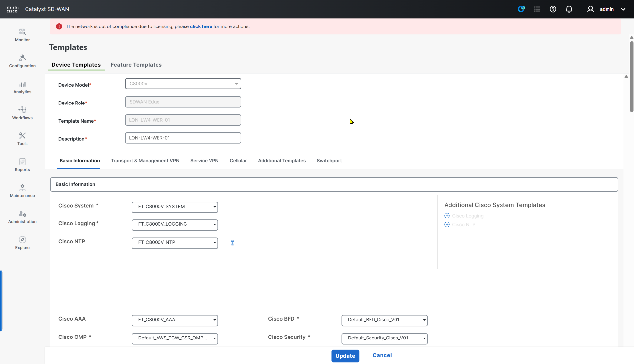Jump to the Service VPN tab
Screen dimensions: 634x364
click(x=204, y=161)
